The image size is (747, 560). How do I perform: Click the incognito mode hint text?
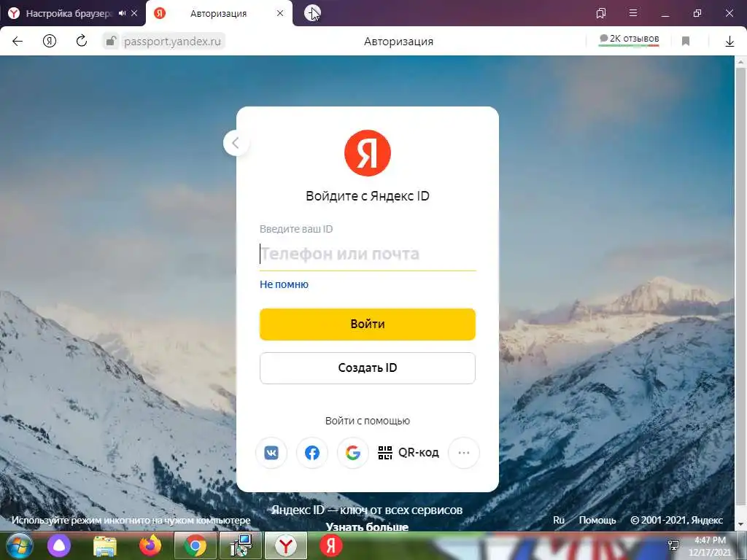point(131,520)
